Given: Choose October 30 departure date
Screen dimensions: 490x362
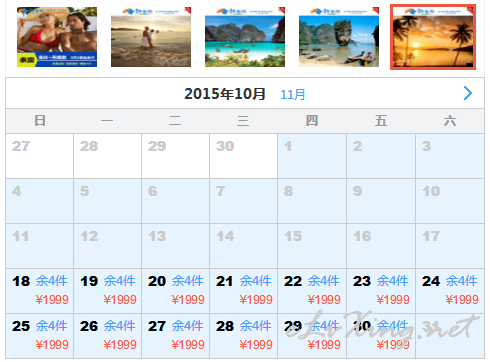Looking at the screenshot, I should click(381, 336).
